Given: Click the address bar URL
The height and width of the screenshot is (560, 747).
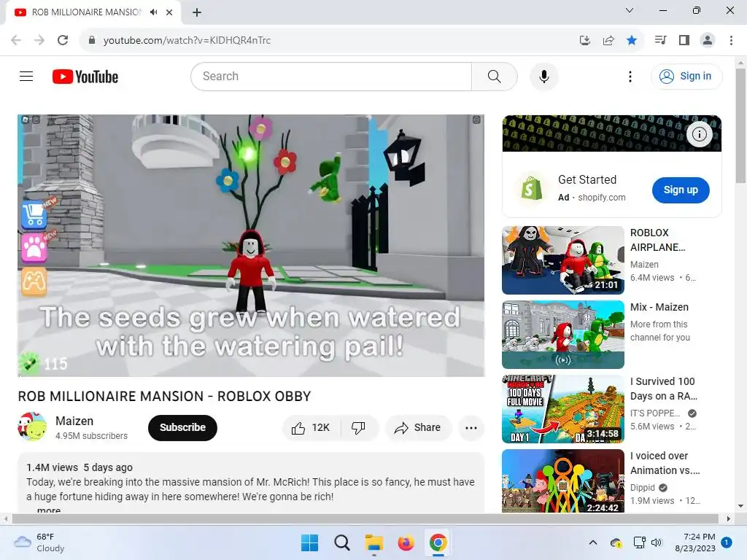Looking at the screenshot, I should pos(187,41).
